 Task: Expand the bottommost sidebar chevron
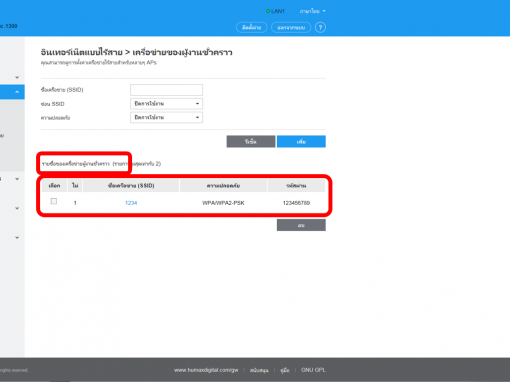click(x=17, y=238)
